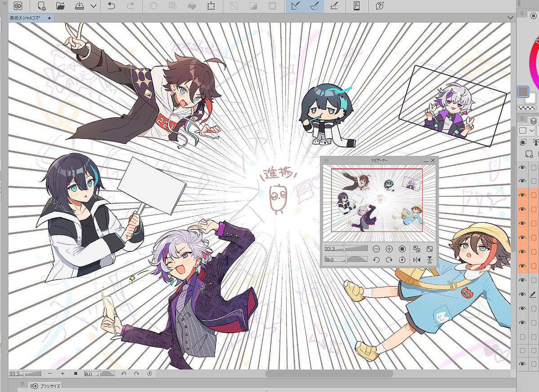Rotate left from canvas bottom bar
Viewport: 539px width, 392px height.
[124, 374]
